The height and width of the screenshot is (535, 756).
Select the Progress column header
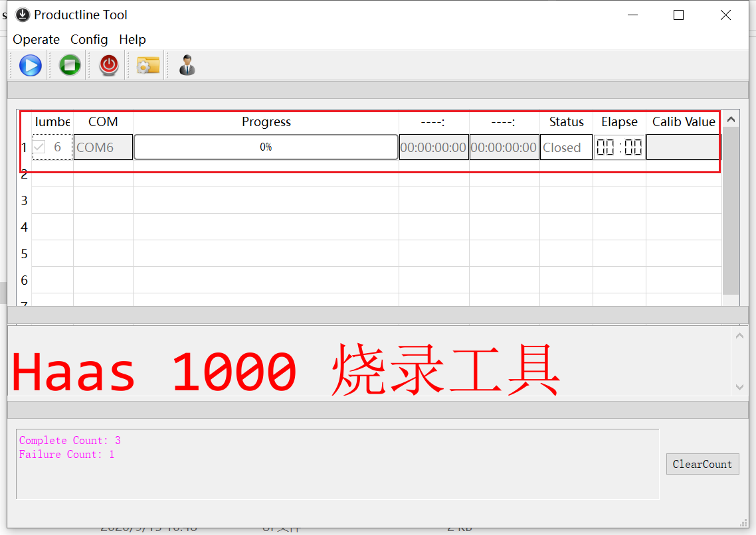coord(266,122)
